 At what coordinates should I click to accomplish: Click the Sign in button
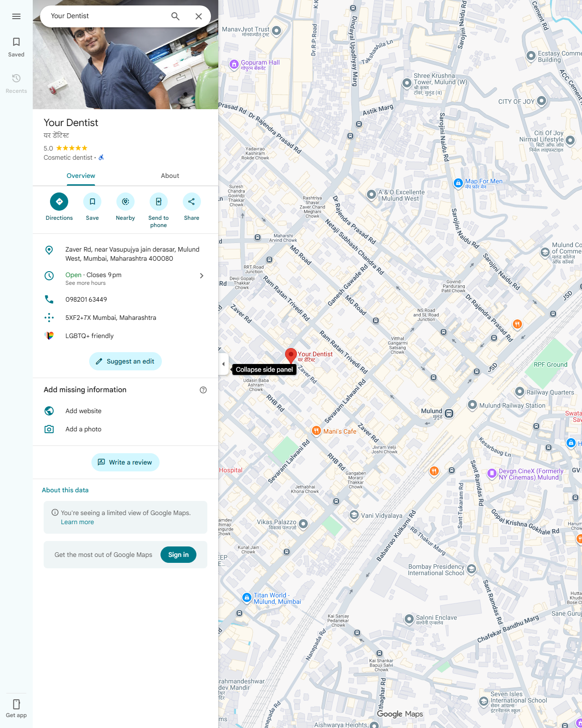point(178,555)
